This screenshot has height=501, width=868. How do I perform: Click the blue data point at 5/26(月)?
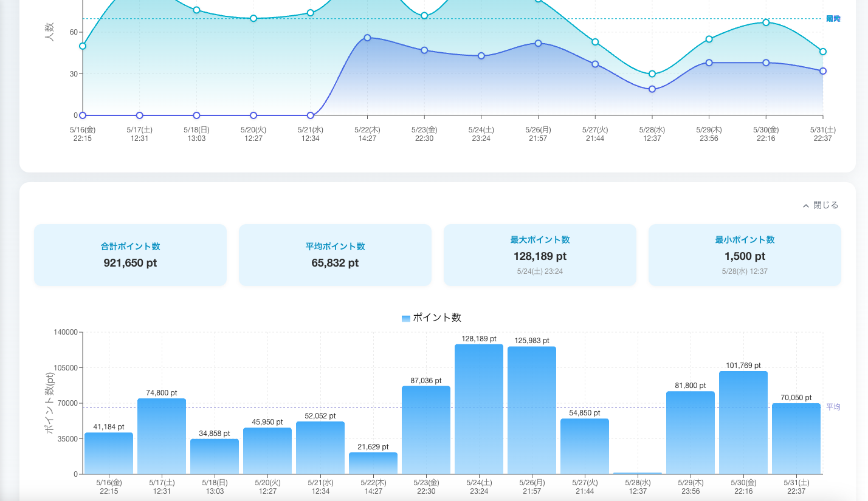point(537,43)
